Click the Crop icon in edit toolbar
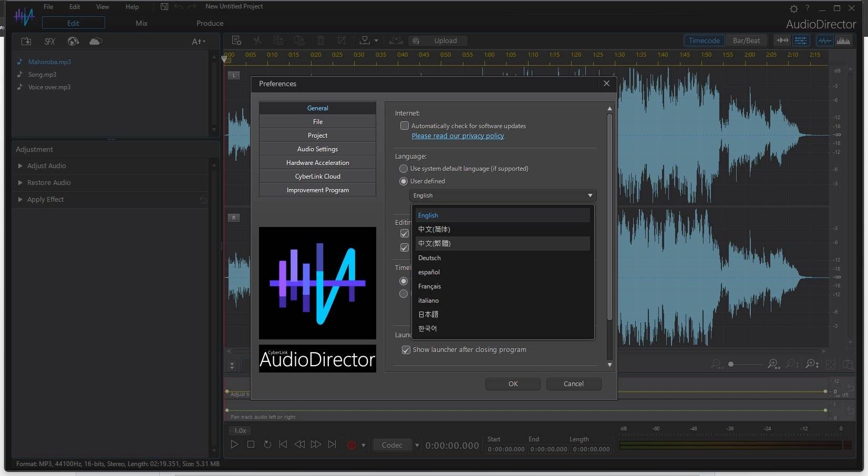Screen dimensions: 868x476 (x=342, y=40)
